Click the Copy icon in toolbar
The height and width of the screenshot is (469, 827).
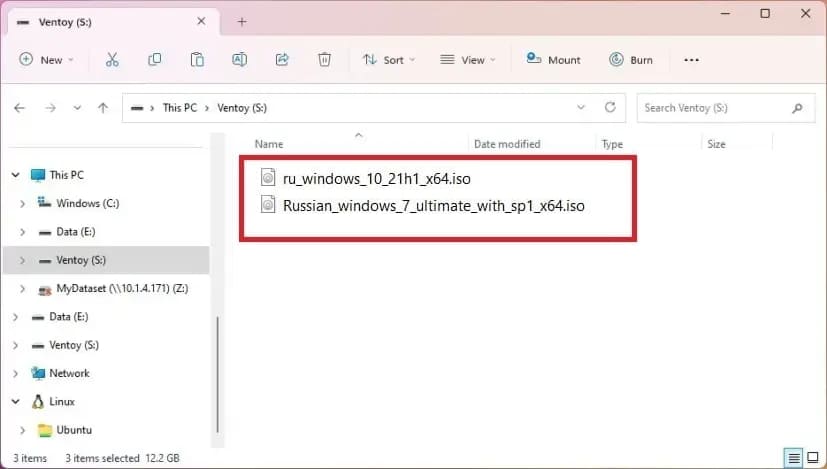click(155, 60)
